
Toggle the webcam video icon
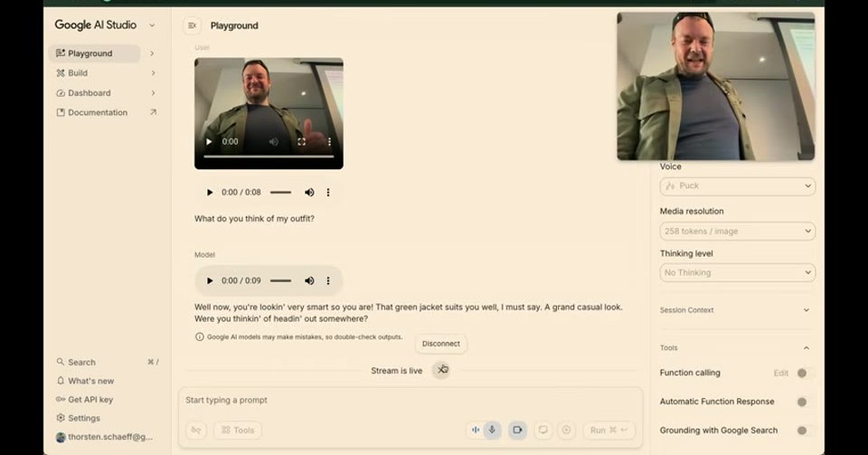(517, 430)
